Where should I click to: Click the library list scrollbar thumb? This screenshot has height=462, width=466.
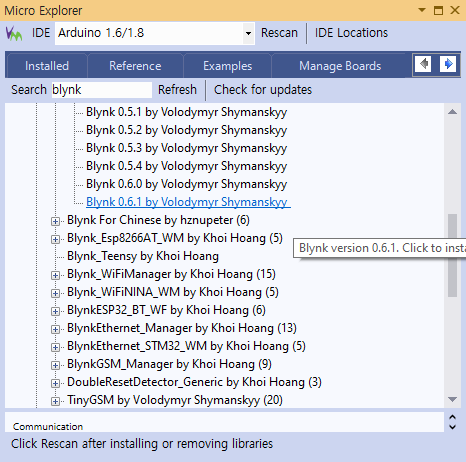click(x=452, y=255)
